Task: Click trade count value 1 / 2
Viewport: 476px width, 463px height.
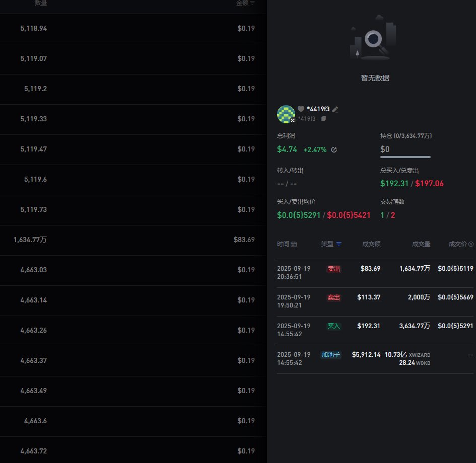Action: coord(388,215)
